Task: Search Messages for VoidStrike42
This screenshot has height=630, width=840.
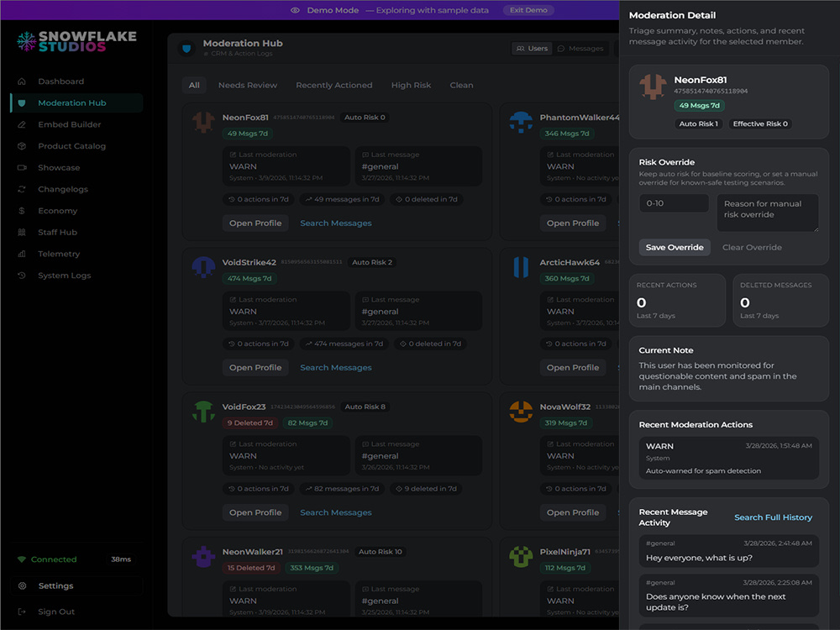Action: click(x=336, y=368)
